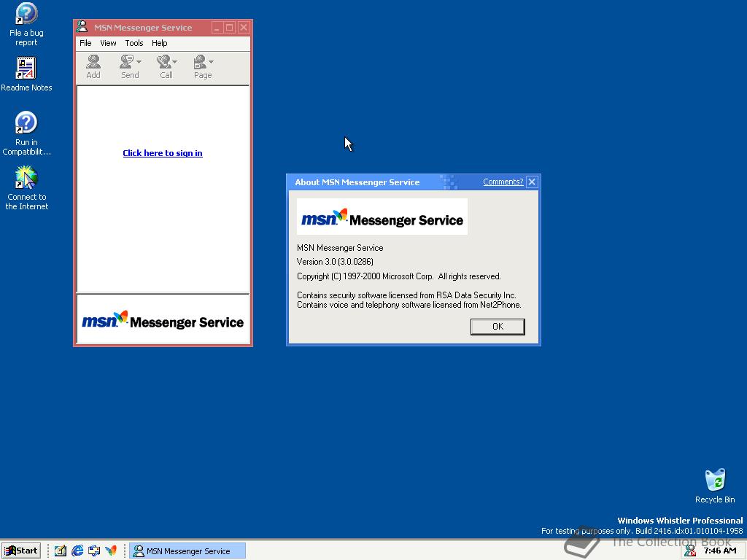The width and height of the screenshot is (747, 560).
Task: Expand the Page dropdown arrow
Action: [211, 61]
